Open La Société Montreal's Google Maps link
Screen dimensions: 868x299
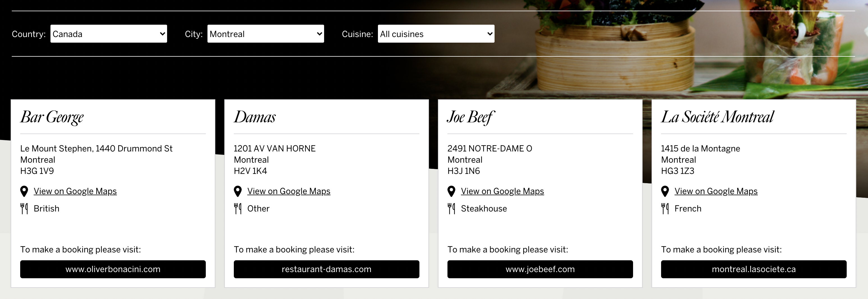point(716,191)
